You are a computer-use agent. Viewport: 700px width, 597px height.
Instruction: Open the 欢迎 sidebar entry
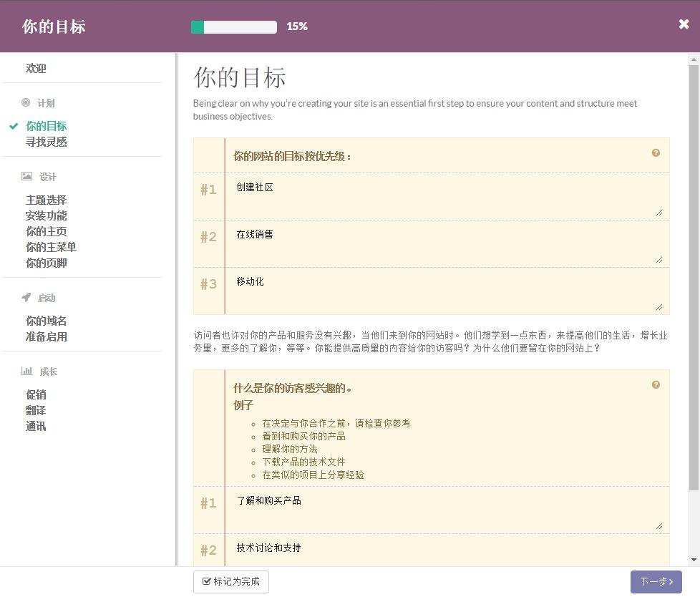click(x=36, y=68)
